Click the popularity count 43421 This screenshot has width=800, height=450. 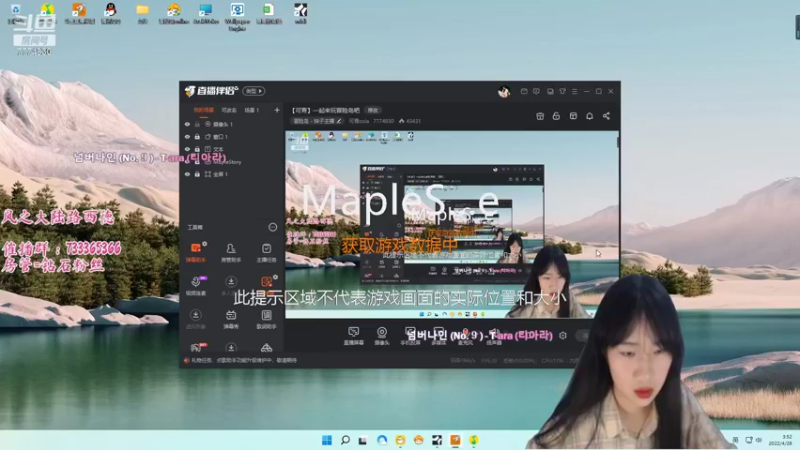point(413,121)
